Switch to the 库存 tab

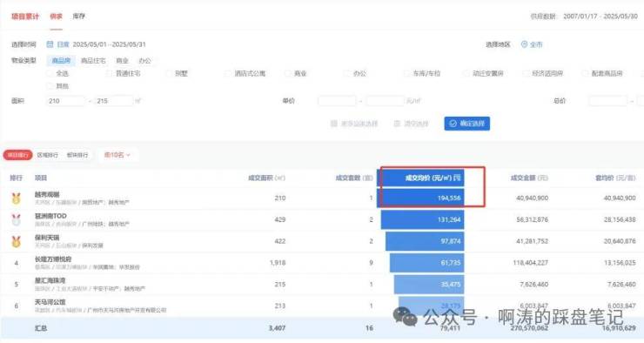(79, 16)
